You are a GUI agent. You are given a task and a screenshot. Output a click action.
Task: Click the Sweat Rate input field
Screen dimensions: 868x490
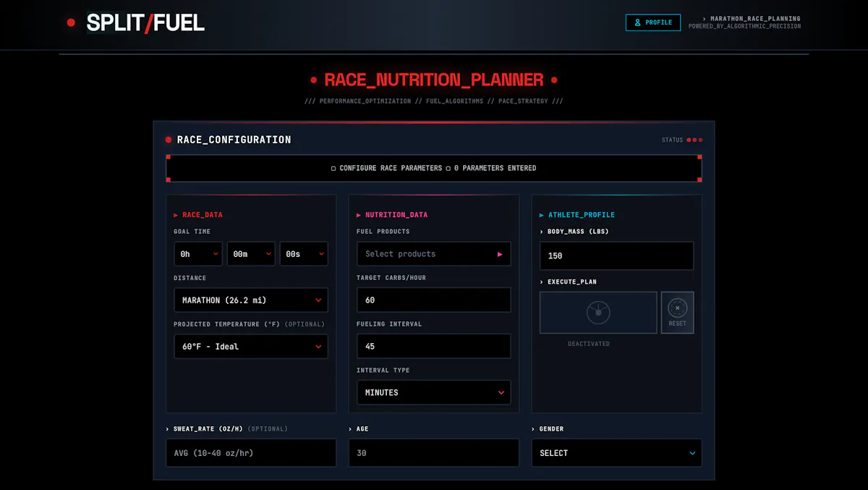[x=251, y=453]
